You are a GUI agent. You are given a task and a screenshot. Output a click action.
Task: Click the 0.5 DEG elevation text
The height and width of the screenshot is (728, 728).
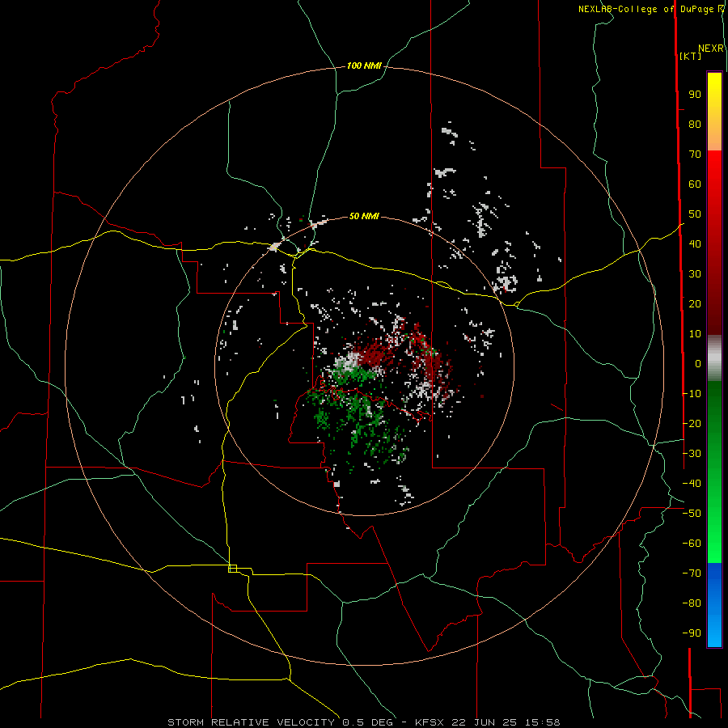pos(368,722)
